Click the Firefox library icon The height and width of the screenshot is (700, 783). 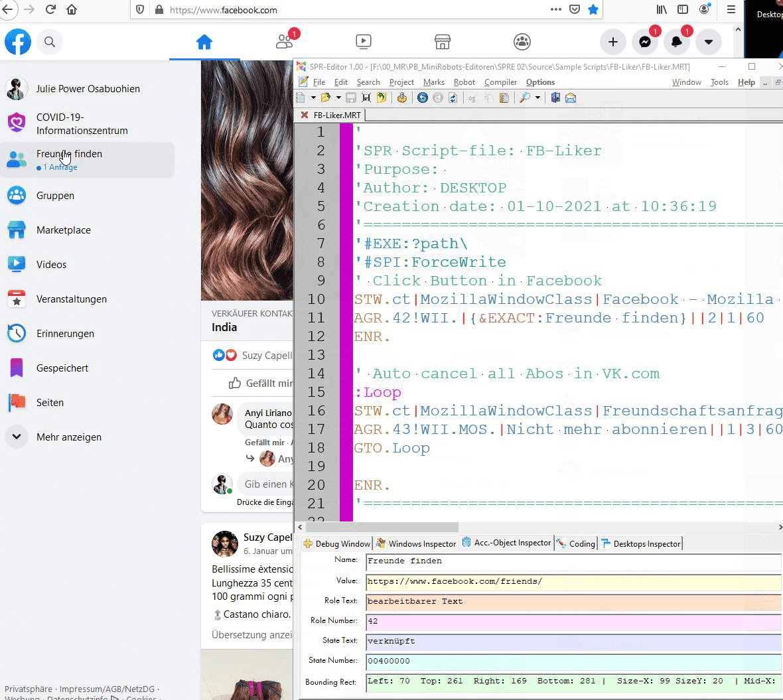[662, 9]
